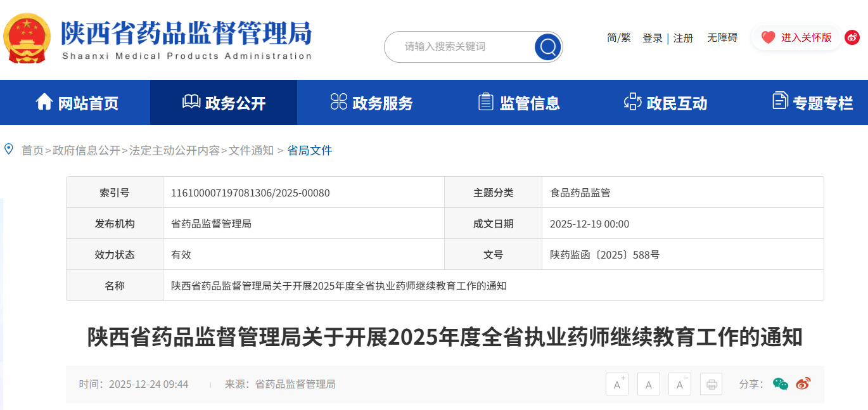
Task: Share article via WeChat icon
Action: pos(780,384)
